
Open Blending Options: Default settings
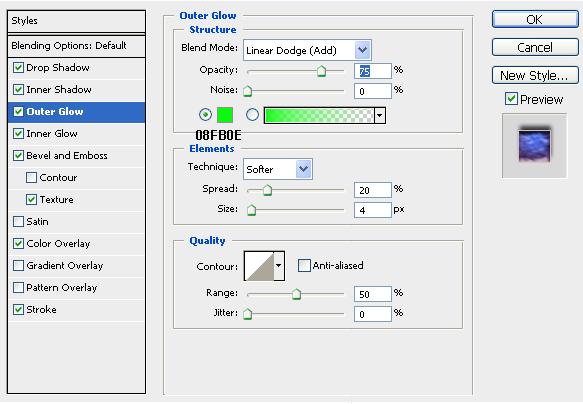coord(76,46)
